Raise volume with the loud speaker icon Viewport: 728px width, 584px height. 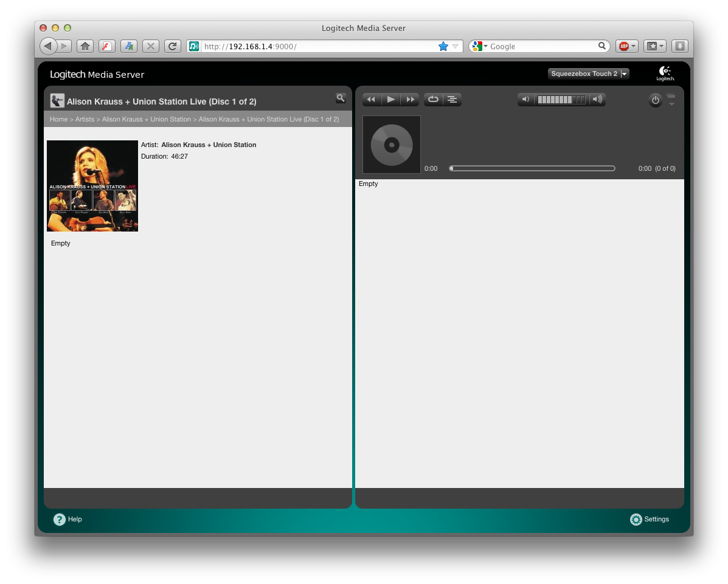pyautogui.click(x=597, y=100)
